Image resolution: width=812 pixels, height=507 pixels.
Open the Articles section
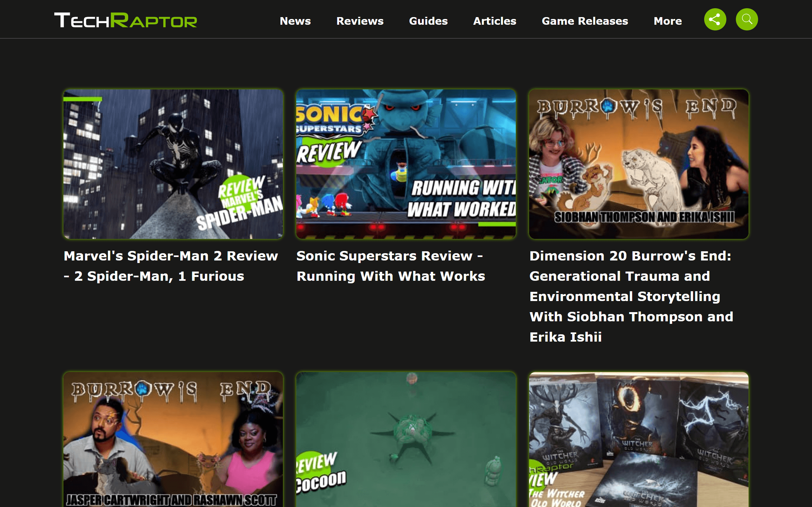[x=494, y=21]
